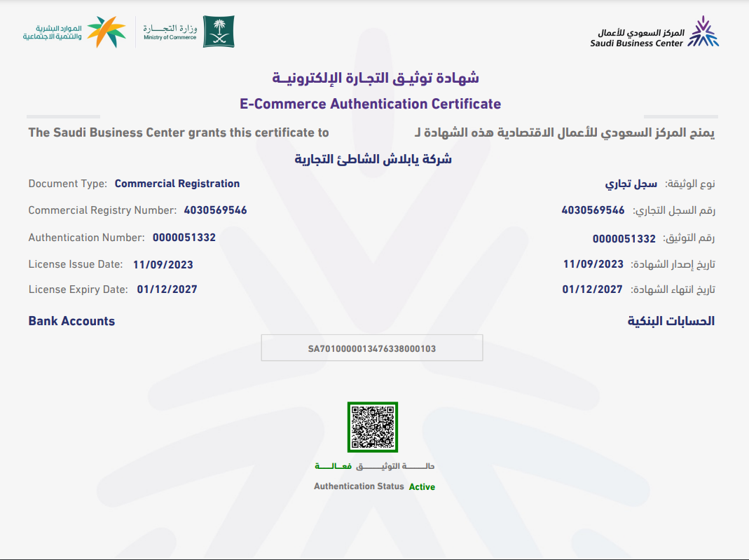Click the Commercial Registration document type value
This screenshot has height=560, width=749.
point(177,184)
